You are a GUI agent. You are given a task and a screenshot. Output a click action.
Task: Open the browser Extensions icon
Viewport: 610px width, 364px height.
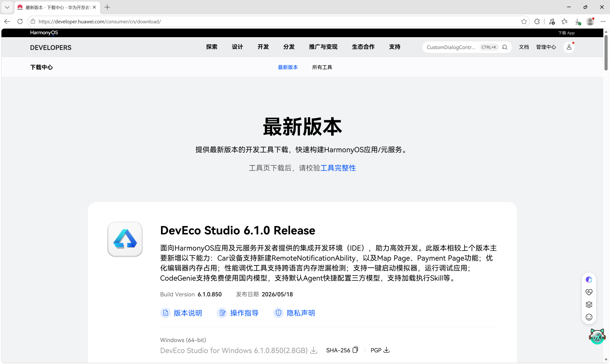[x=537, y=22]
